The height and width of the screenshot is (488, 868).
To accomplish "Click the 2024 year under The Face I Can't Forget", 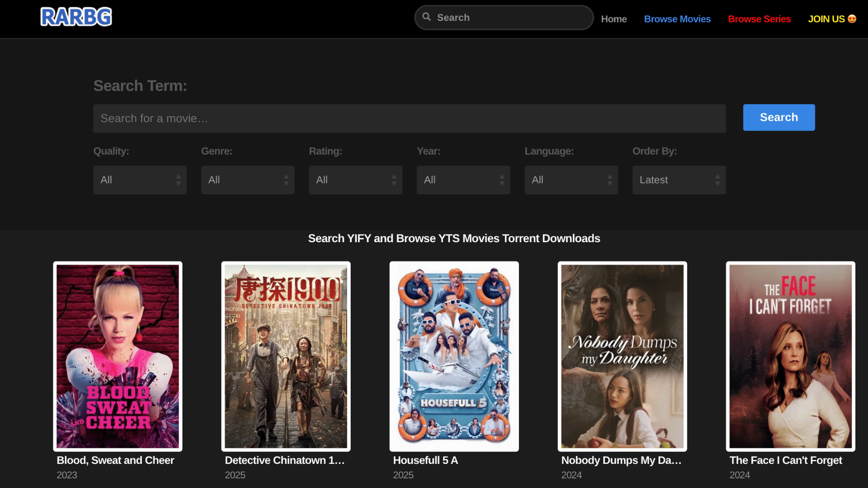I will click(x=740, y=475).
